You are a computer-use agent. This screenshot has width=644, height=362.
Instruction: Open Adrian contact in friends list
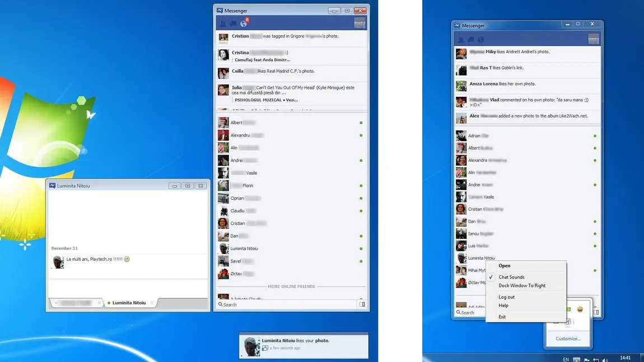[x=528, y=135]
